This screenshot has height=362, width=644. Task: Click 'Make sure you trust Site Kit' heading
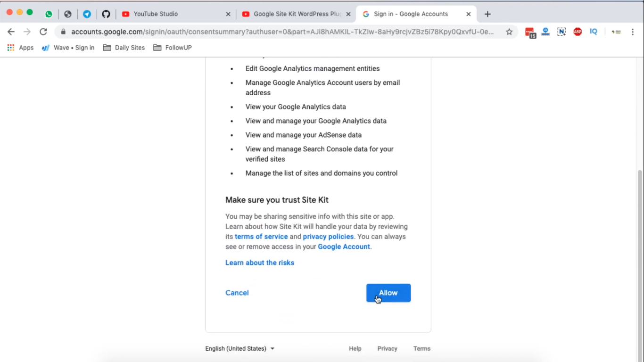pyautogui.click(x=277, y=200)
